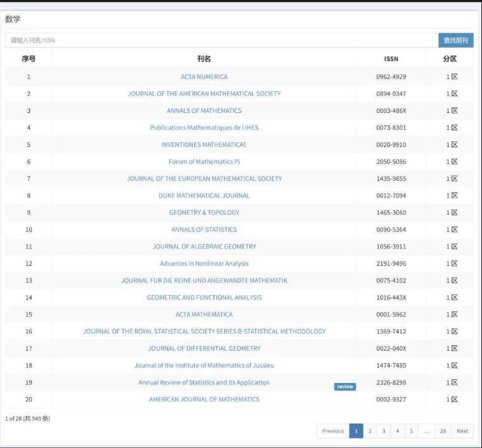Click Next page button
The image size is (482, 448).
tap(462, 431)
